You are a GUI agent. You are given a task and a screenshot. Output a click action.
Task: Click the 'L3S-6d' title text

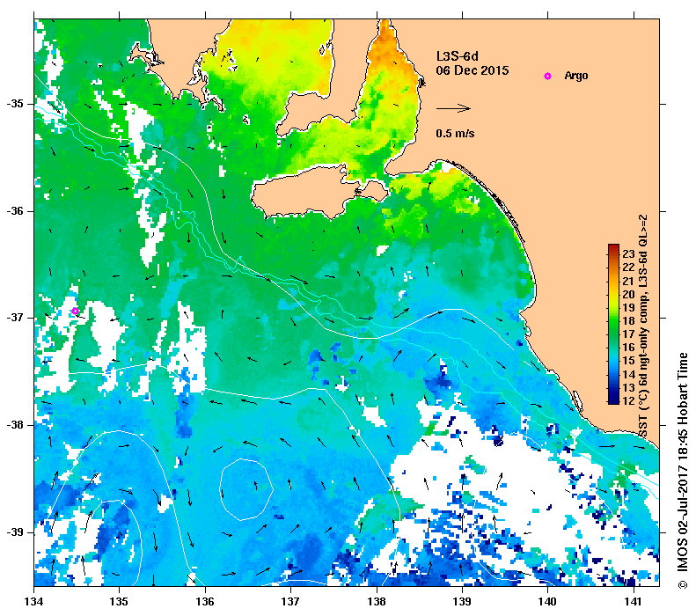point(458,56)
